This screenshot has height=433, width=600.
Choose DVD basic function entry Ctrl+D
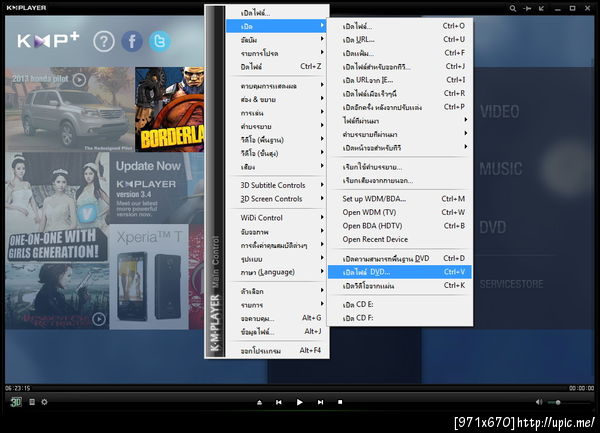(399, 259)
